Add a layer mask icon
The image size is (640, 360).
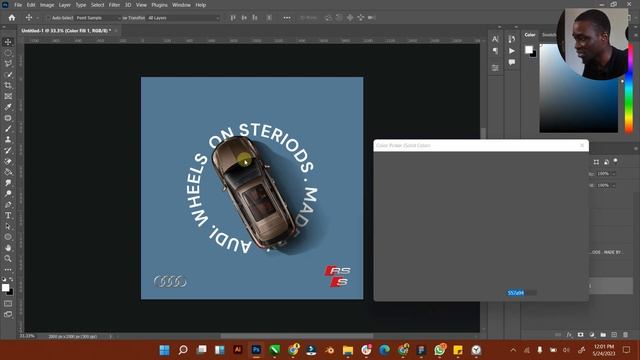pos(580,335)
